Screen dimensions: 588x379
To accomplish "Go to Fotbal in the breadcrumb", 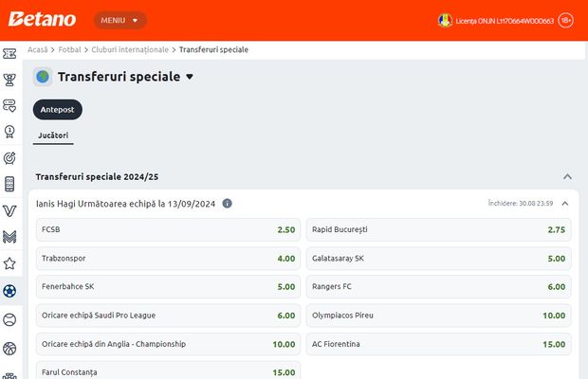I will (x=66, y=49).
